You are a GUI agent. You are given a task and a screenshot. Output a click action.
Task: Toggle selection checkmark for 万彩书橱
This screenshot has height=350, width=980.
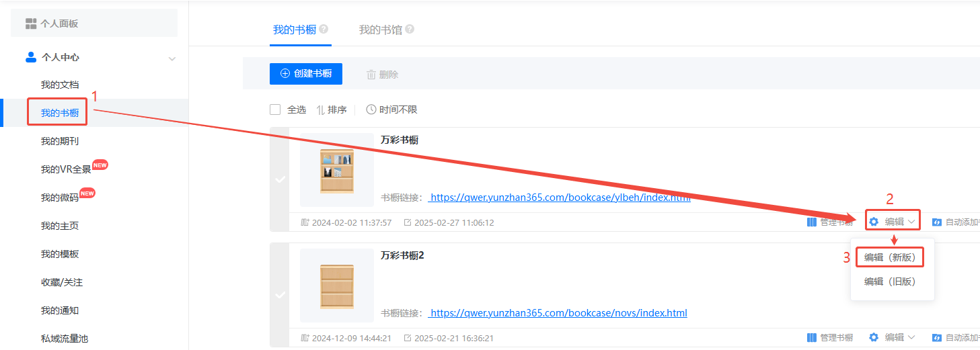pyautogui.click(x=280, y=179)
